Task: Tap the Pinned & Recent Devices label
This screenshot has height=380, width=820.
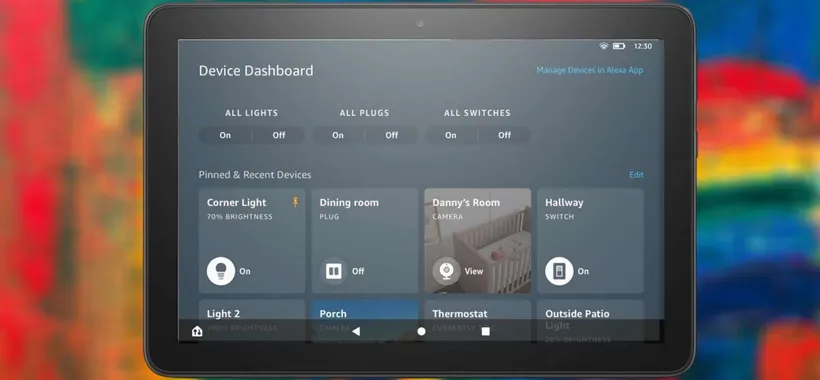Action: (x=255, y=175)
